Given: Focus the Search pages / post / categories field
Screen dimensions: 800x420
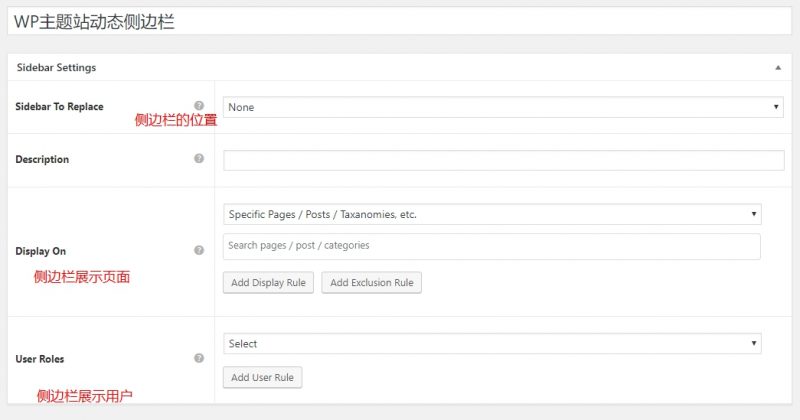Looking at the screenshot, I should point(492,246).
